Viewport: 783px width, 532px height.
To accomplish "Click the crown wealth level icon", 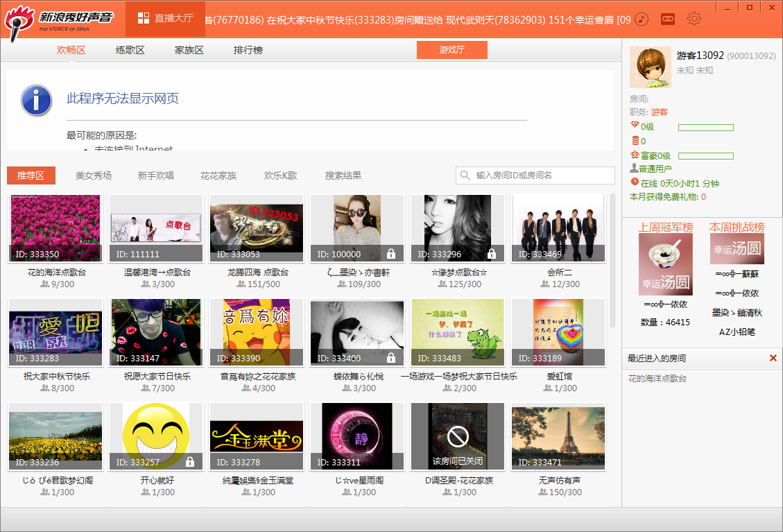I will pyautogui.click(x=635, y=155).
